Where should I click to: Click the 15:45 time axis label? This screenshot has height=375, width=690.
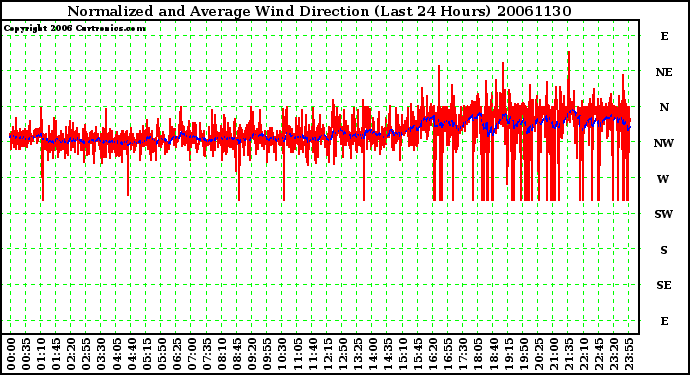[x=418, y=354]
